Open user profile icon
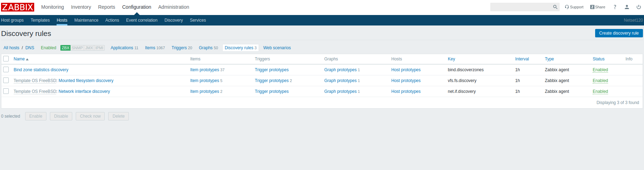 click(x=627, y=7)
